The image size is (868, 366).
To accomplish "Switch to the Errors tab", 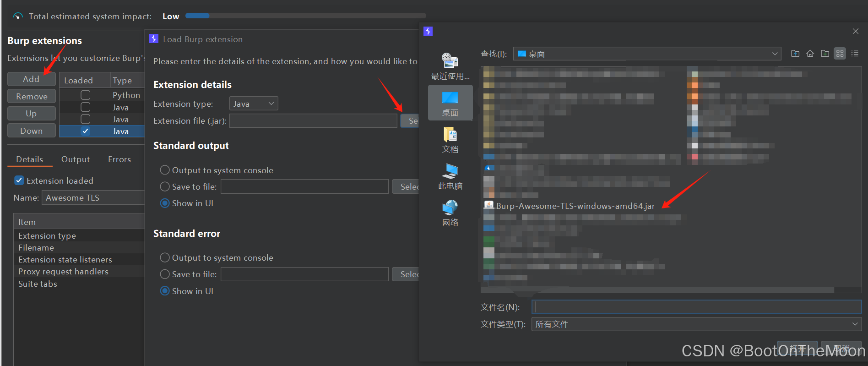I will pos(119,159).
